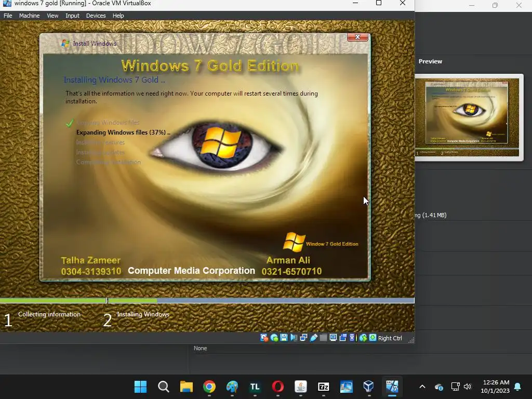Viewport: 532px width, 399px height.
Task: Open the Devices menu
Action: [96, 16]
